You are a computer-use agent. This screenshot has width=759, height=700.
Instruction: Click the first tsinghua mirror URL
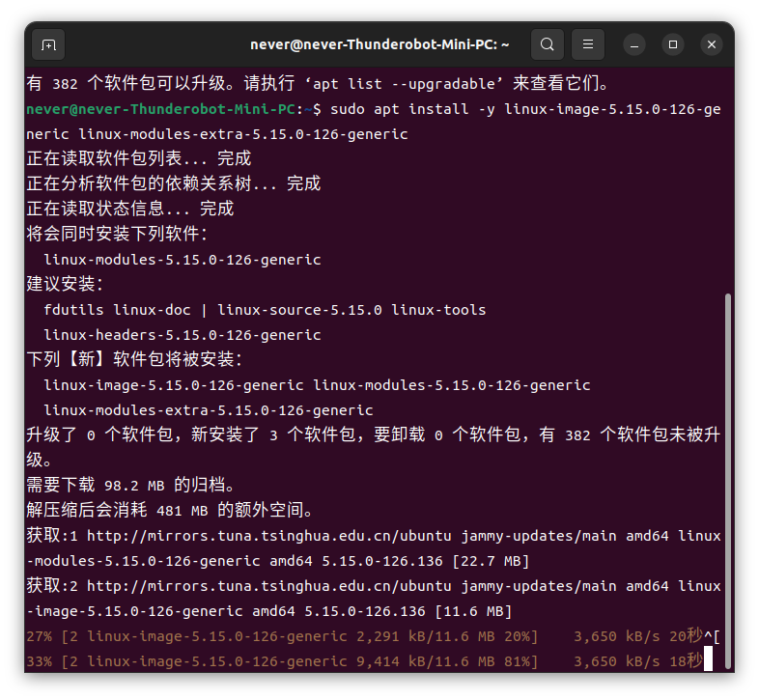268,536
